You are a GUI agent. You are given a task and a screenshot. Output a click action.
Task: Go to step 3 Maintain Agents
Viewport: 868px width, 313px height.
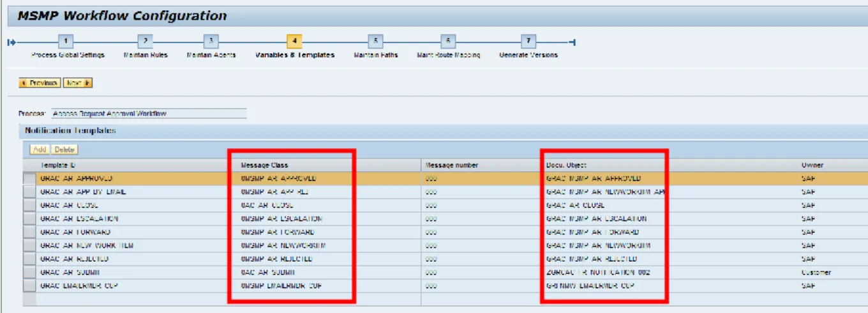[211, 41]
